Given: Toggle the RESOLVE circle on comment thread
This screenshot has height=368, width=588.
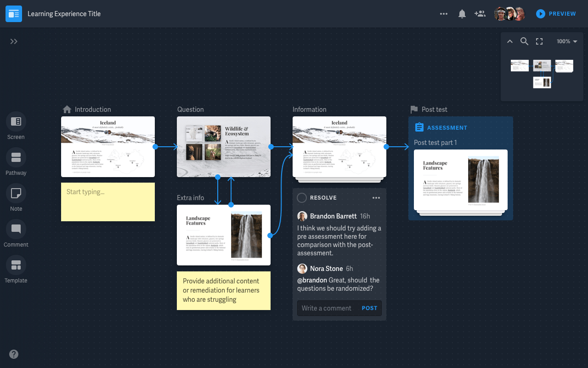Looking at the screenshot, I should pos(302,198).
